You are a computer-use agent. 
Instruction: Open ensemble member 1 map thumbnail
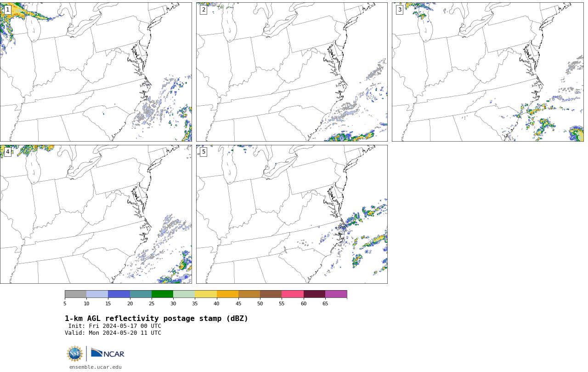tap(96, 72)
